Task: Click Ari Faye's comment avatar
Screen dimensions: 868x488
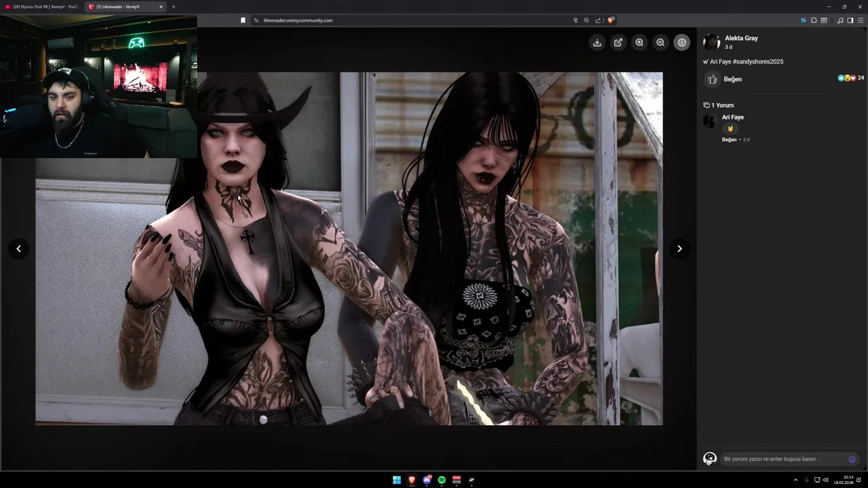Action: click(710, 121)
